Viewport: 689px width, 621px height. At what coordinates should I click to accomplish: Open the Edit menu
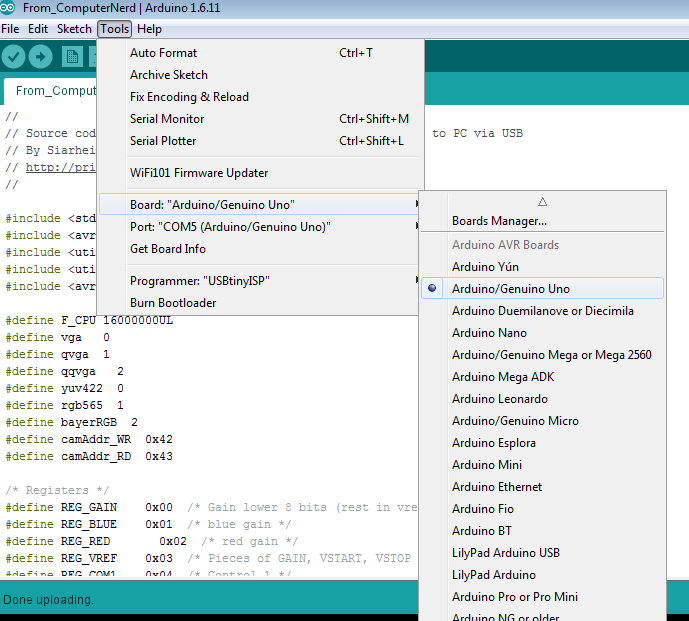click(38, 29)
